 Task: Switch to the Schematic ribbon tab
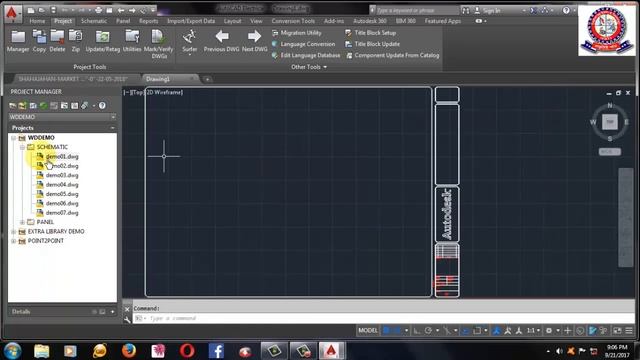coord(94,21)
